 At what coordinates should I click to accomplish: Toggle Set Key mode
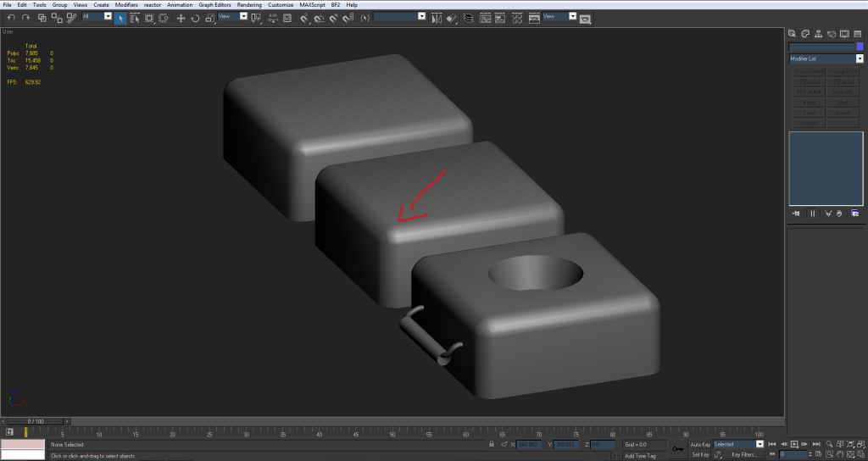point(699,454)
